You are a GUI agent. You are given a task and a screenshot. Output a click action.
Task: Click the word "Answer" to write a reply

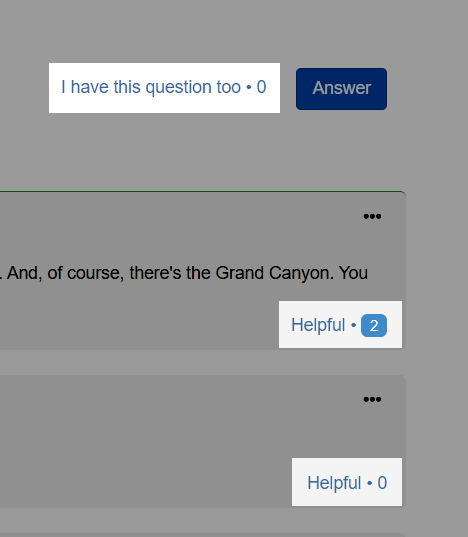[x=341, y=88]
